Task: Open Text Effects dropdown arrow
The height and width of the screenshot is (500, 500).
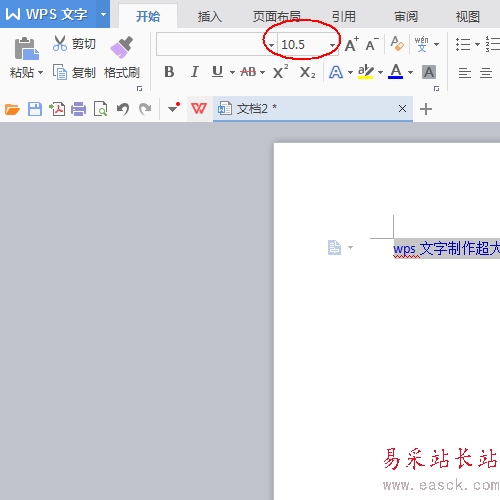Action: point(350,72)
